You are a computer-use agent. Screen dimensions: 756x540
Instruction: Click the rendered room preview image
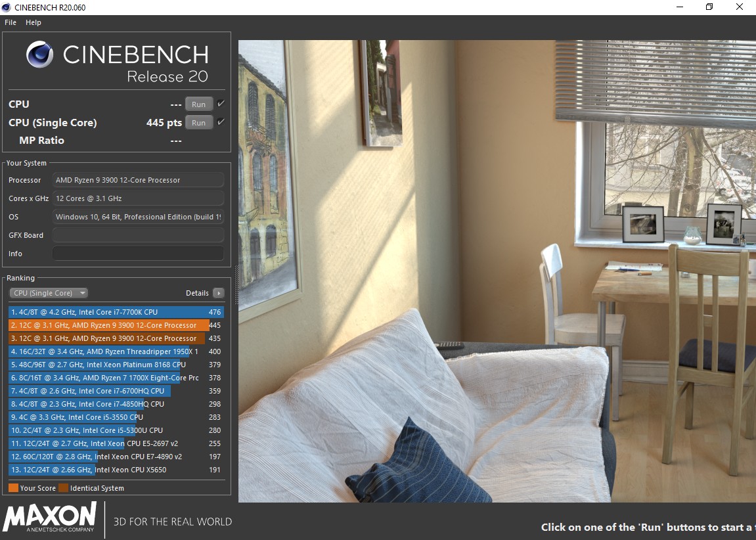click(x=497, y=271)
